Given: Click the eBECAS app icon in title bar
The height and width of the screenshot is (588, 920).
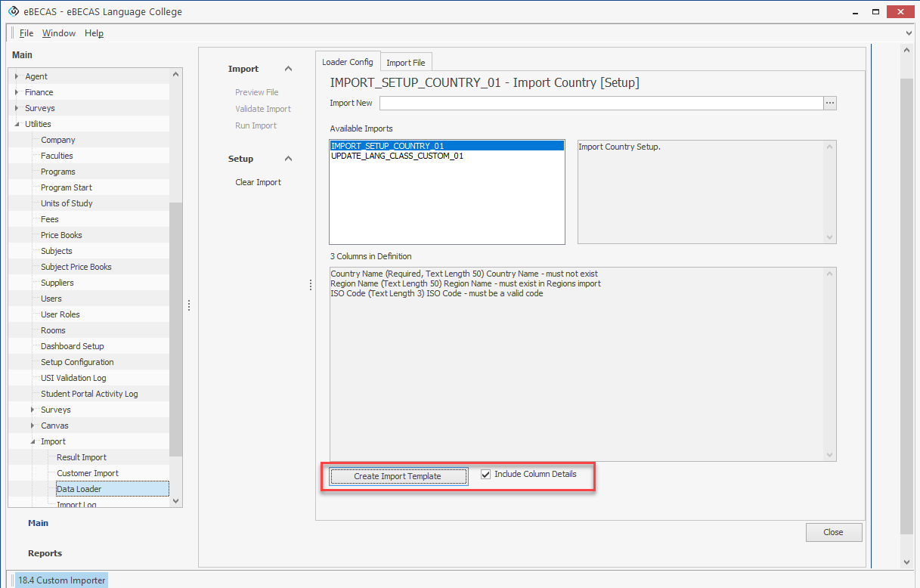Looking at the screenshot, I should [x=13, y=12].
